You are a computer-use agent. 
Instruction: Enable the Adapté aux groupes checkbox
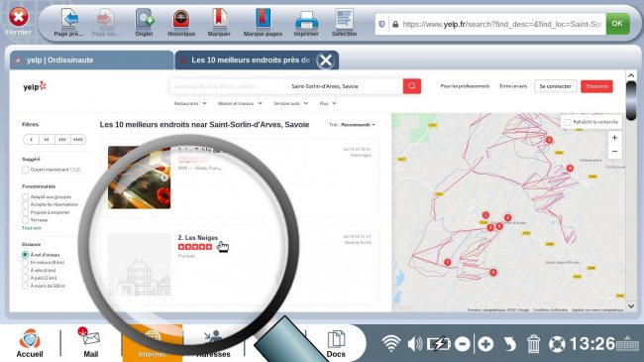[x=25, y=197]
